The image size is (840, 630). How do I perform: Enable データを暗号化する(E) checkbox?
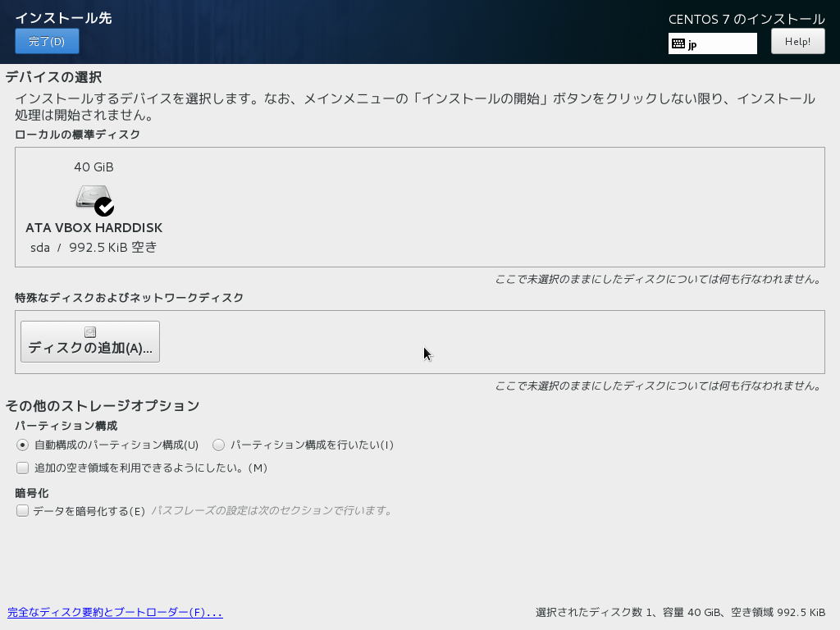point(22,510)
